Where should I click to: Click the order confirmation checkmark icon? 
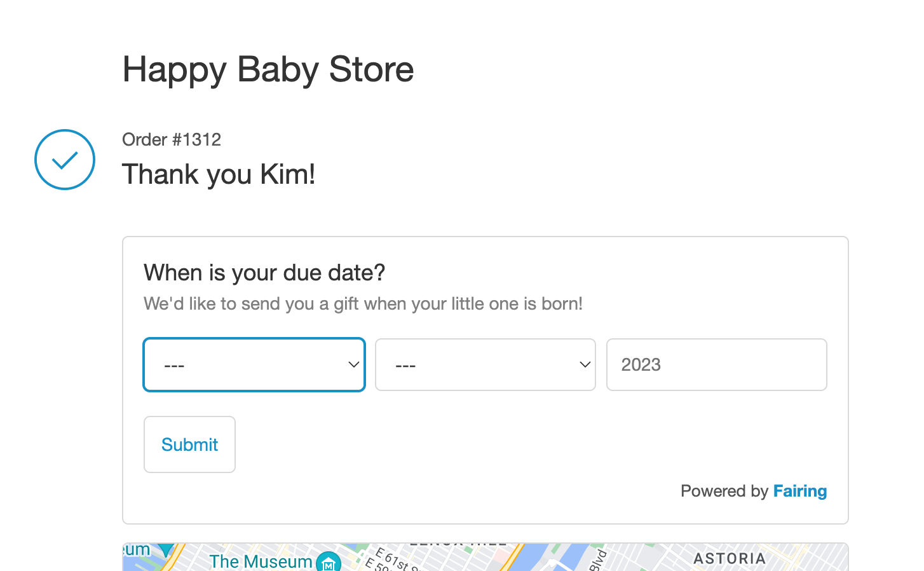(x=65, y=160)
